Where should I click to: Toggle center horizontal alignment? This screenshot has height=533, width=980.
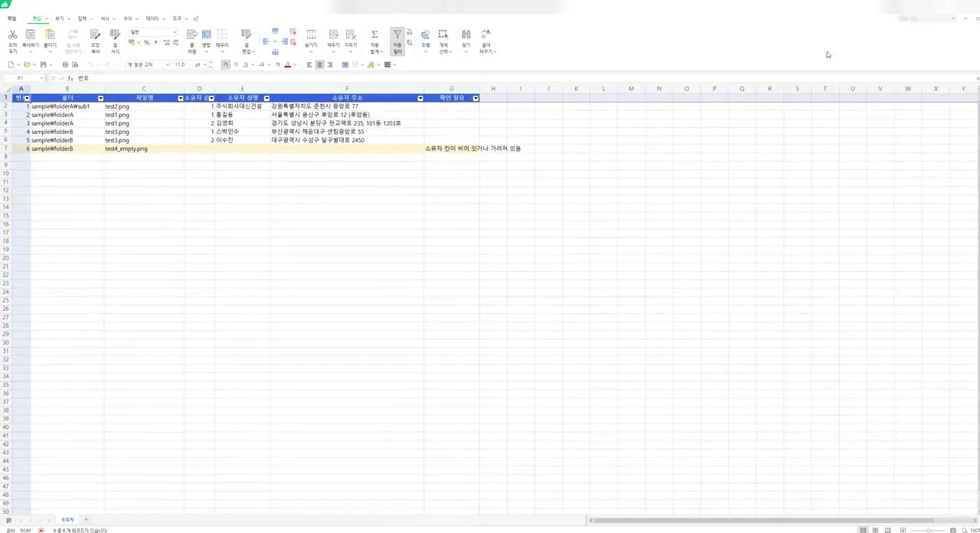click(319, 64)
